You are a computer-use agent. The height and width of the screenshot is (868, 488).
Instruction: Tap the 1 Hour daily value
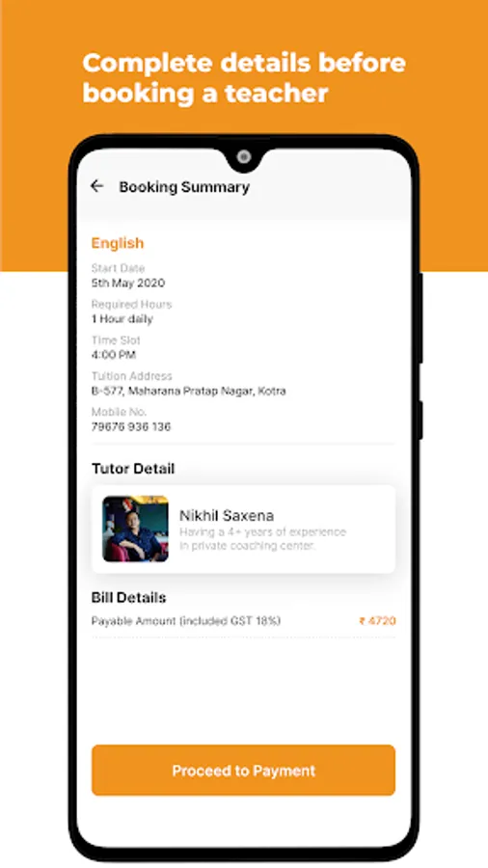tap(122, 319)
